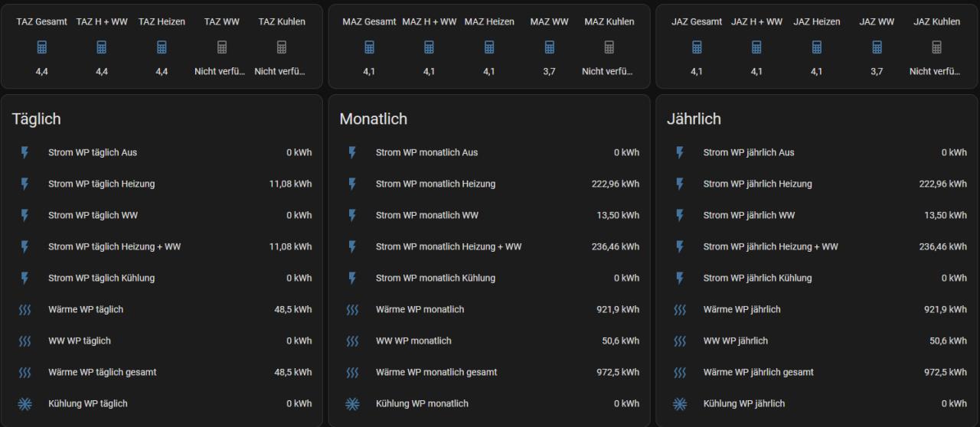Select the TAZ WW label

coord(222,21)
